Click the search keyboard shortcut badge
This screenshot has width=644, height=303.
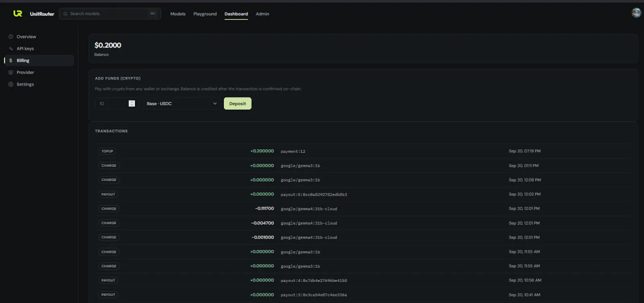(x=153, y=14)
